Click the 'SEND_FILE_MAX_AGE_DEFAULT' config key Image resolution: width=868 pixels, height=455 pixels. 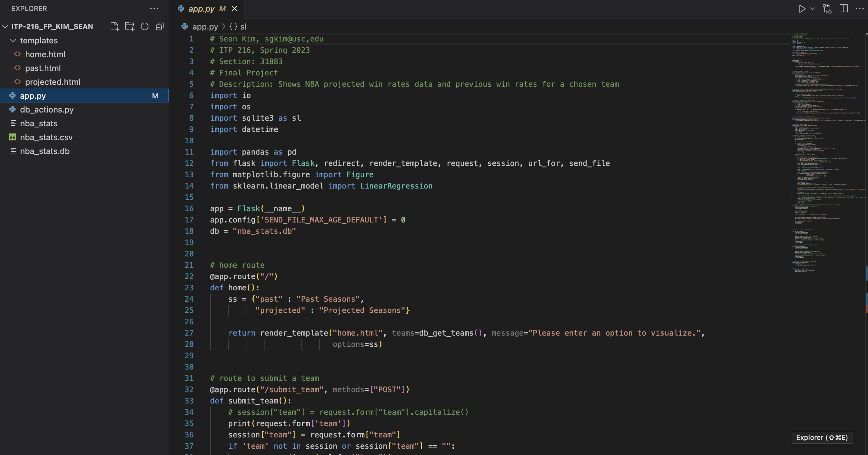321,220
